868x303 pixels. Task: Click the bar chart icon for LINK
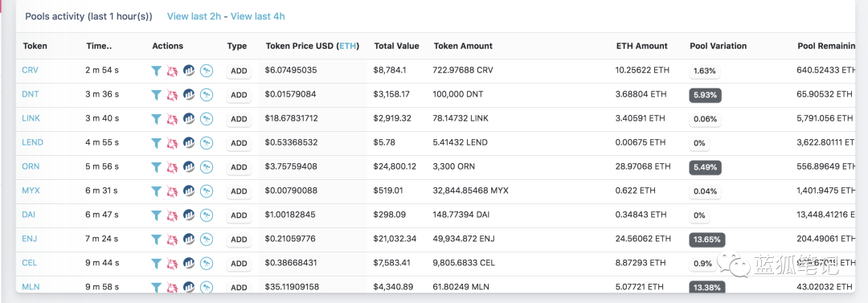189,118
